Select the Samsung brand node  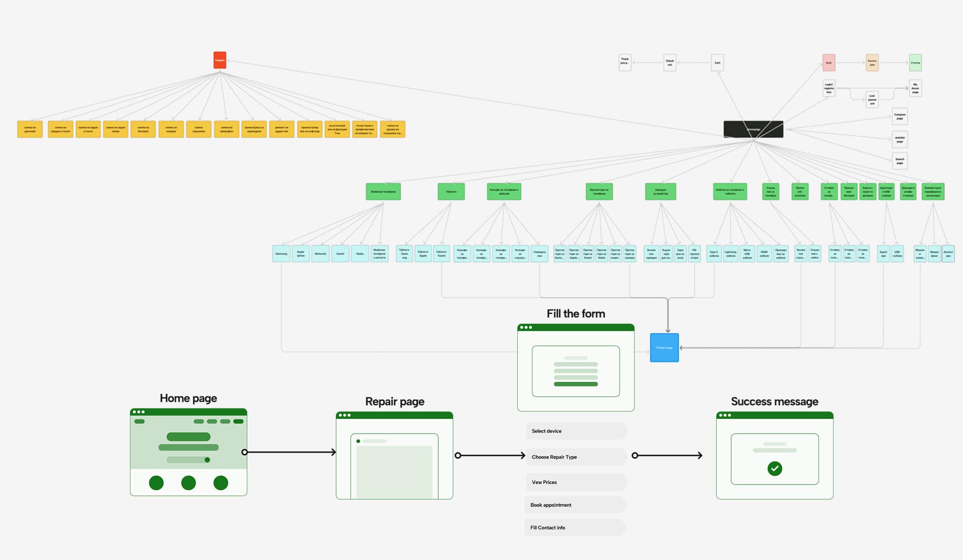point(281,253)
